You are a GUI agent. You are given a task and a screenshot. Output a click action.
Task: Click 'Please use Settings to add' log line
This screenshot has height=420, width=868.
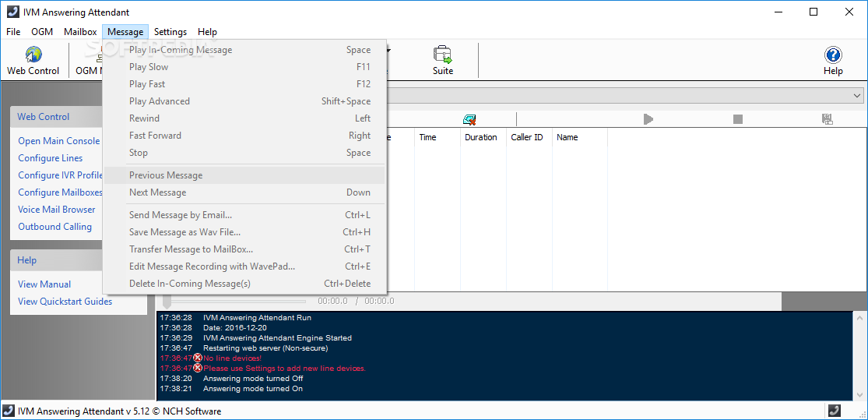(285, 369)
